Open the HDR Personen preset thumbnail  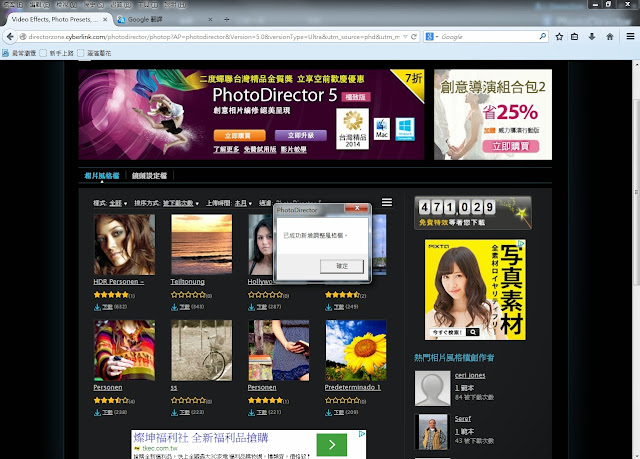[x=124, y=245]
